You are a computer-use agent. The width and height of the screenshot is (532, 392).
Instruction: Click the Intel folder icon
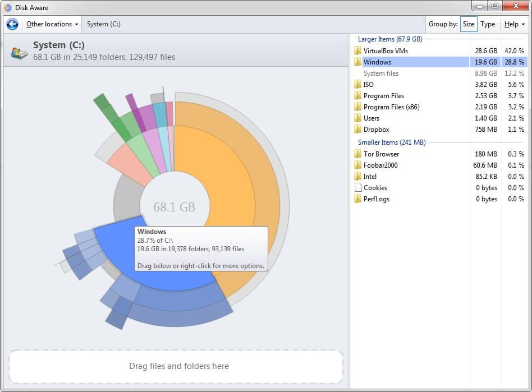[x=357, y=176]
